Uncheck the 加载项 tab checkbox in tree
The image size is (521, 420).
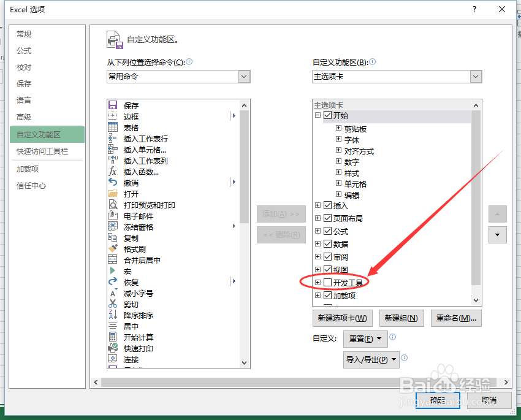click(x=328, y=295)
